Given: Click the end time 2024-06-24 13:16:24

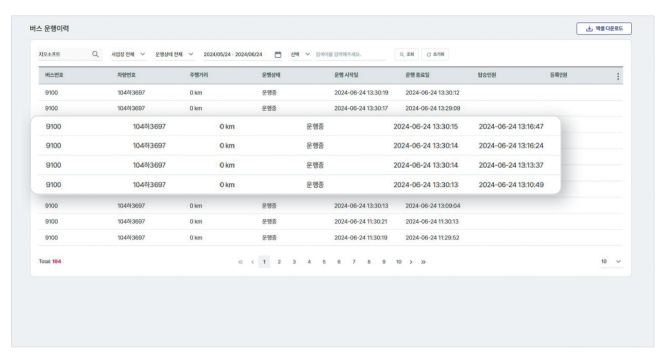Looking at the screenshot, I should [x=511, y=146].
